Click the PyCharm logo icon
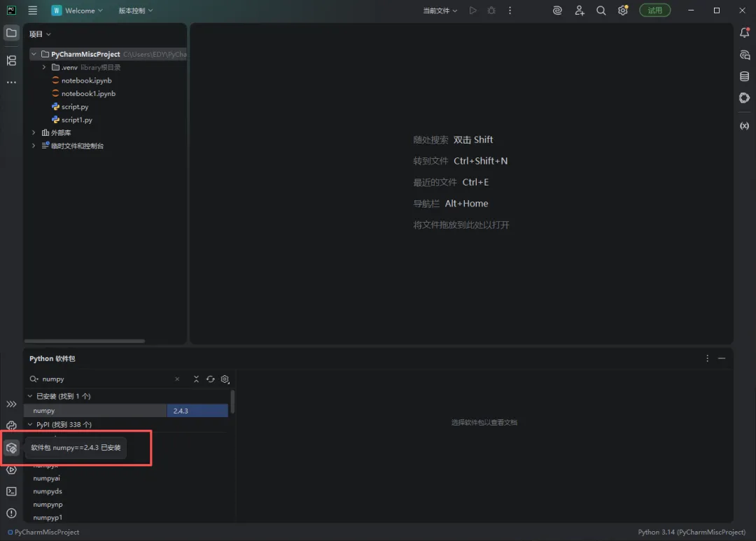 (11, 10)
